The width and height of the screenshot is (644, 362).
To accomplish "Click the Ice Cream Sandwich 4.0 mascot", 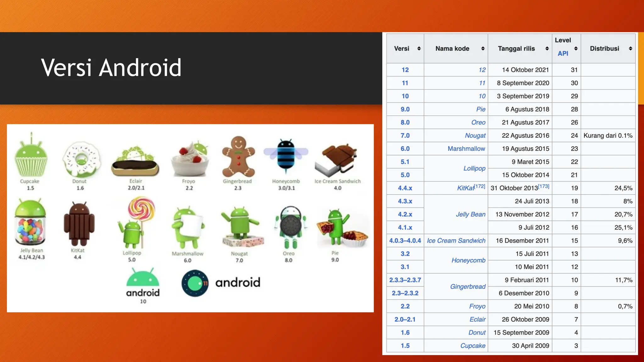I will pyautogui.click(x=337, y=160).
